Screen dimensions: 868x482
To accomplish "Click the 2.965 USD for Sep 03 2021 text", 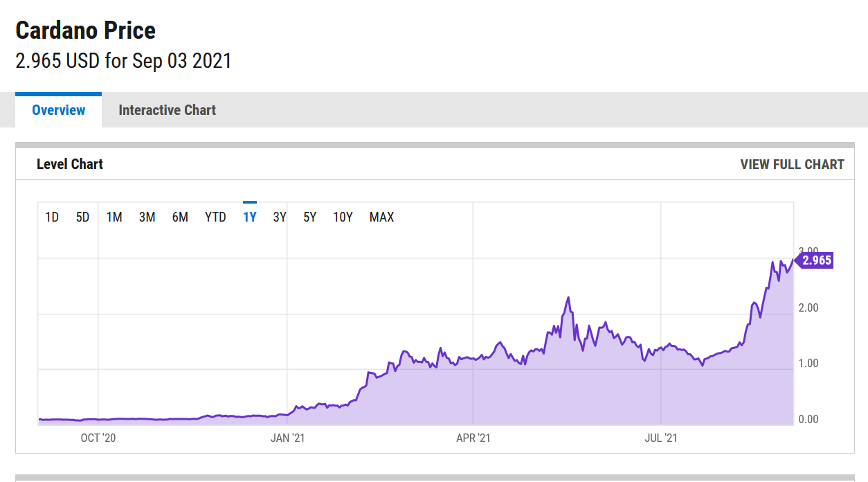I will pyautogui.click(x=123, y=61).
